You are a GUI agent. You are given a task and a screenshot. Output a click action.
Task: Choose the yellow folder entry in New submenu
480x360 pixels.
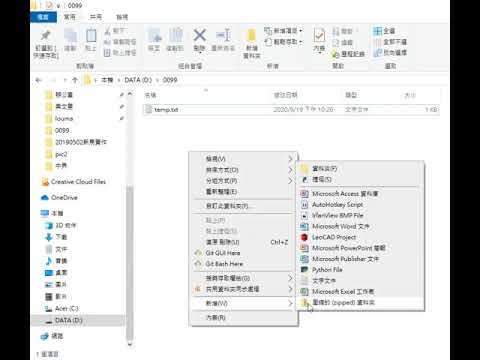pos(360,169)
